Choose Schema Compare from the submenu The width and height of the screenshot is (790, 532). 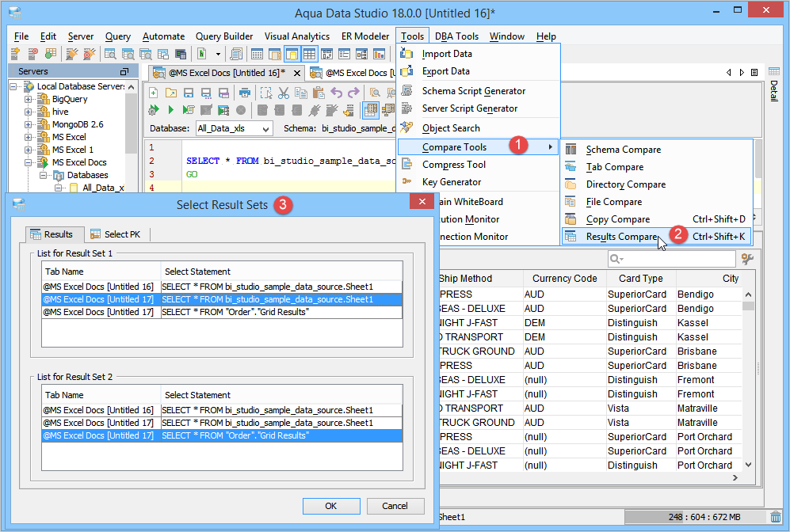point(623,150)
